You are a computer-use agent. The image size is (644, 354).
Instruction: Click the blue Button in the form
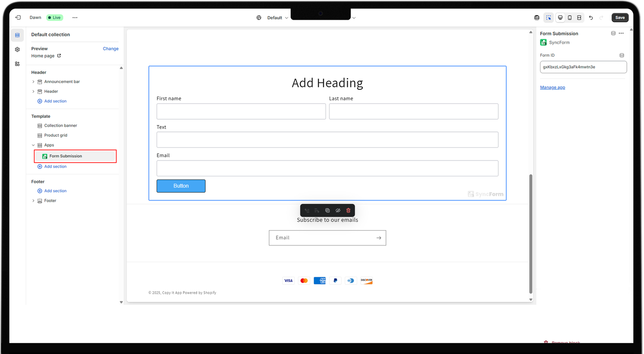pos(181,186)
